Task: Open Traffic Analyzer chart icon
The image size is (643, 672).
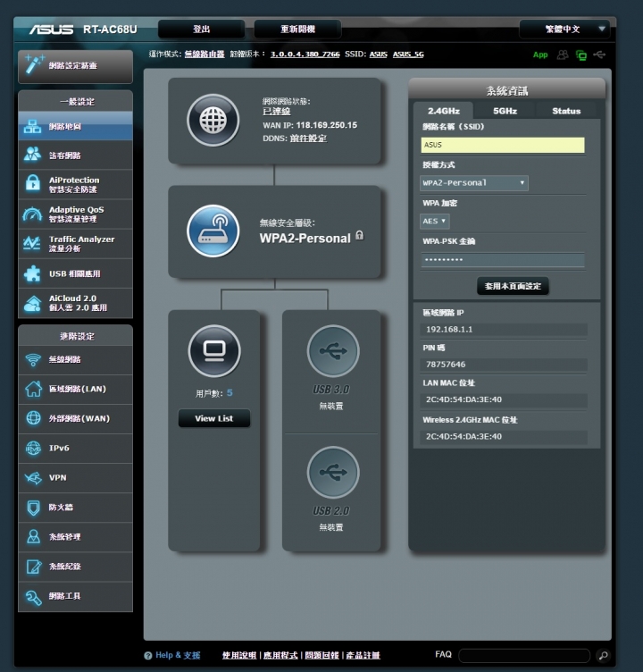Action: coord(32,243)
